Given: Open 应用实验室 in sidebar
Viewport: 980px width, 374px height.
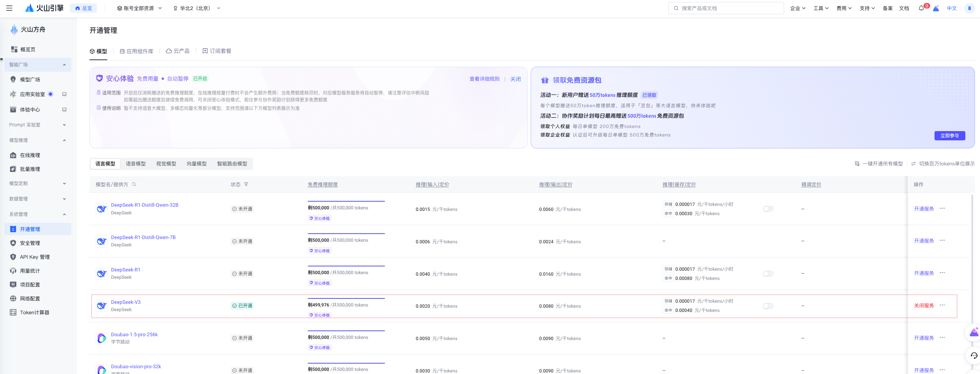Looking at the screenshot, I should [x=32, y=94].
